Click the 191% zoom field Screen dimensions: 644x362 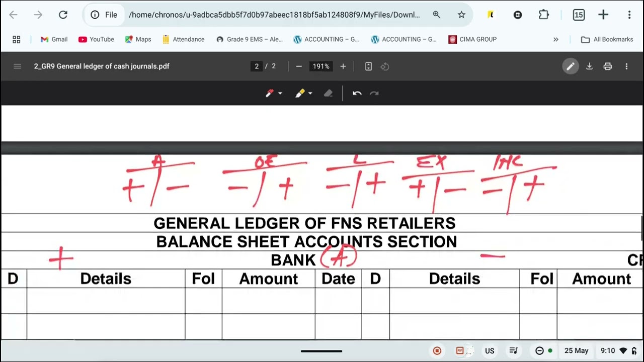click(321, 66)
